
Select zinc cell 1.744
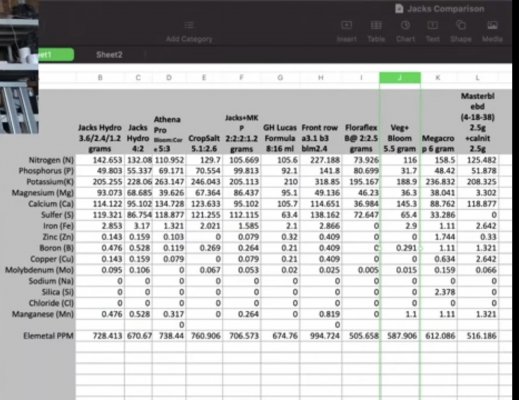(439, 237)
